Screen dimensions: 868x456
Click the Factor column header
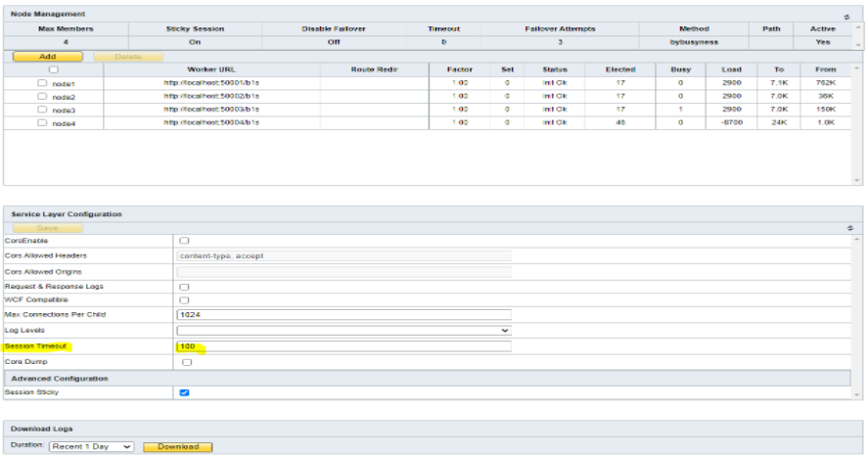[x=460, y=69]
